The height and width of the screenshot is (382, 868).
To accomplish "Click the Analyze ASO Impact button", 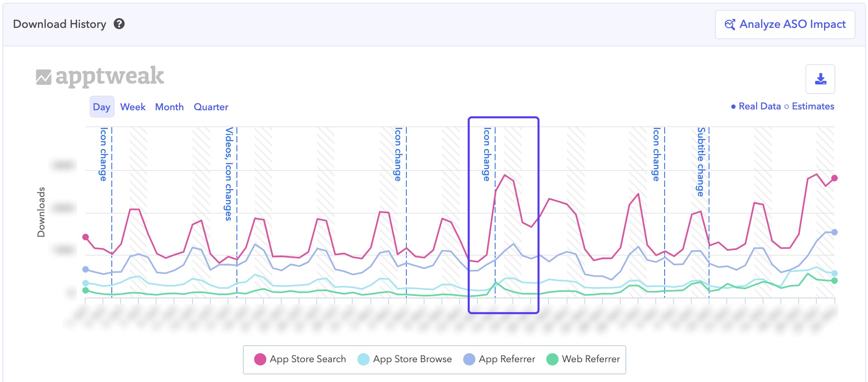I will (785, 25).
